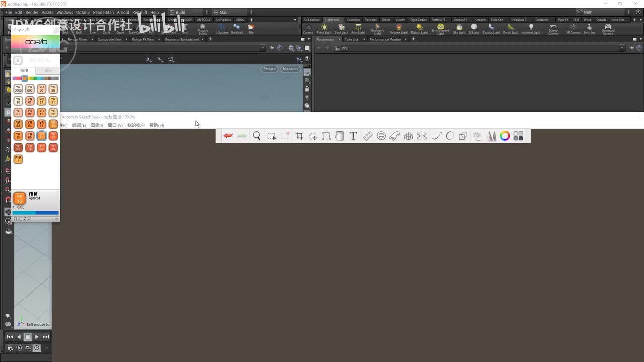
Task: Switch to the Geometry Spreadsheet tab
Action: (x=182, y=39)
